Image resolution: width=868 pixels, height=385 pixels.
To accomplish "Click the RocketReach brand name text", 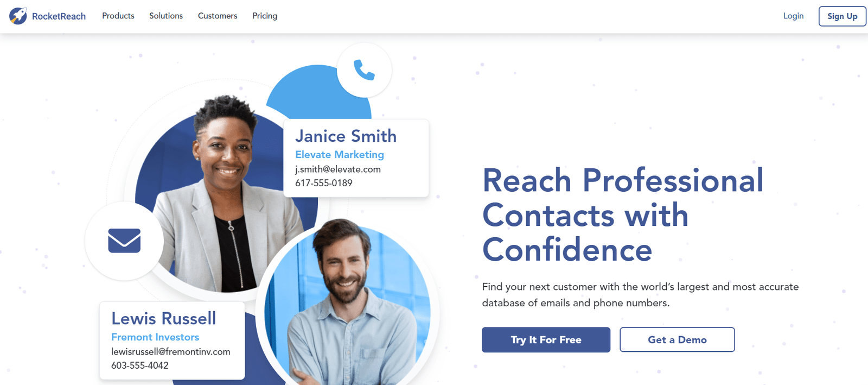I will (59, 16).
